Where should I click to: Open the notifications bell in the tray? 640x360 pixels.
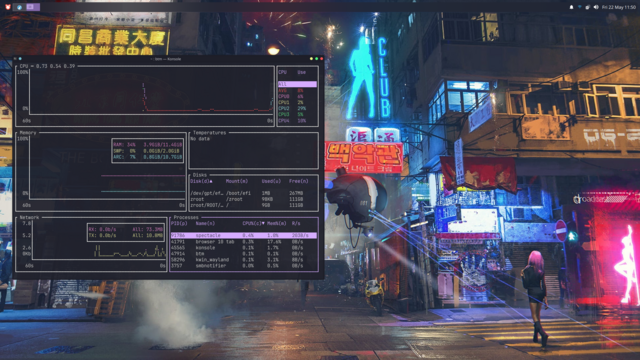571,7
